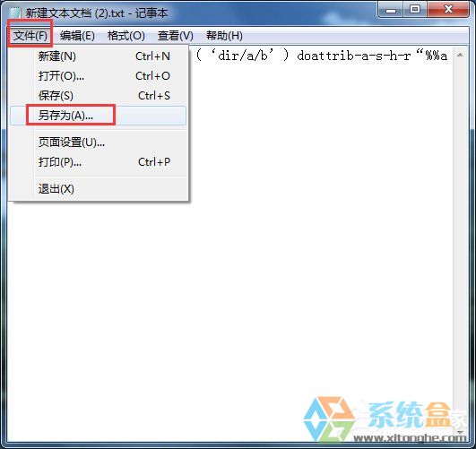The width and height of the screenshot is (476, 449).
Task: Click the scrollbar down arrow
Action: pos(460,431)
